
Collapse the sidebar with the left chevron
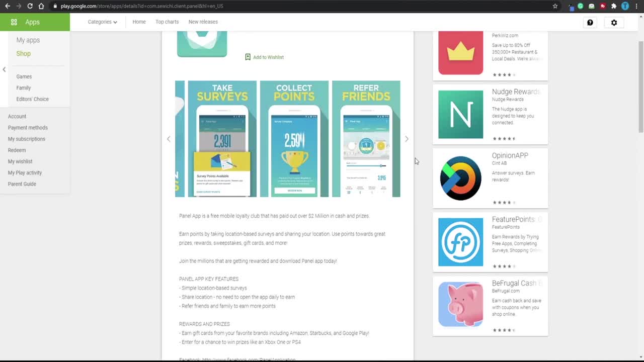4,69
